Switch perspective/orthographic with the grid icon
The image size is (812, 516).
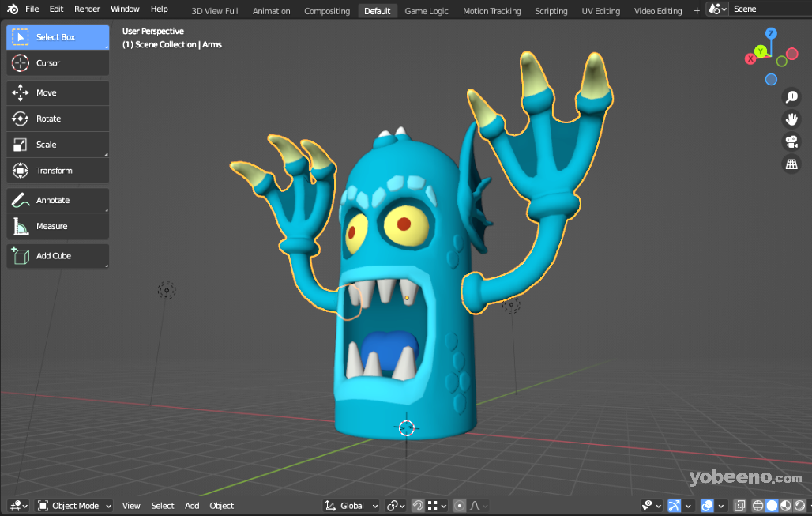tap(791, 164)
